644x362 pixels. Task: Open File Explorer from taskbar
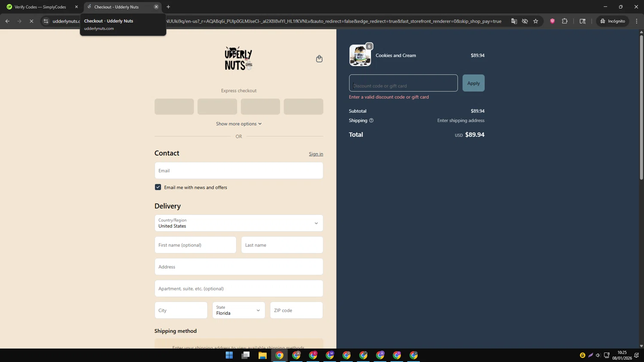point(262,355)
